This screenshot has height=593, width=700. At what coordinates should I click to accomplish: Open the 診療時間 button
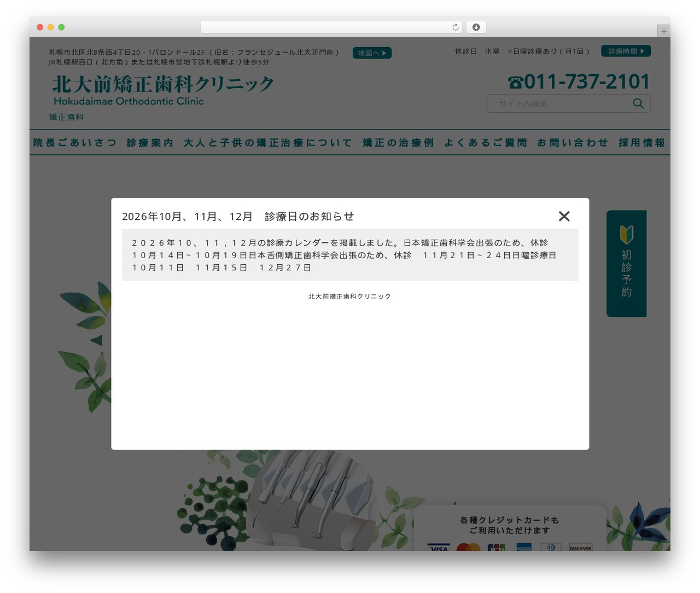pos(626,51)
